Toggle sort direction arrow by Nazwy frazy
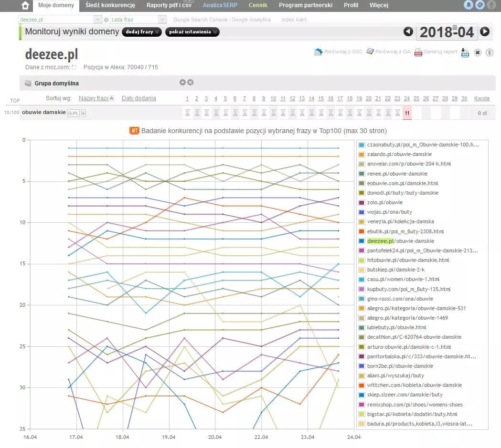 click(x=111, y=99)
